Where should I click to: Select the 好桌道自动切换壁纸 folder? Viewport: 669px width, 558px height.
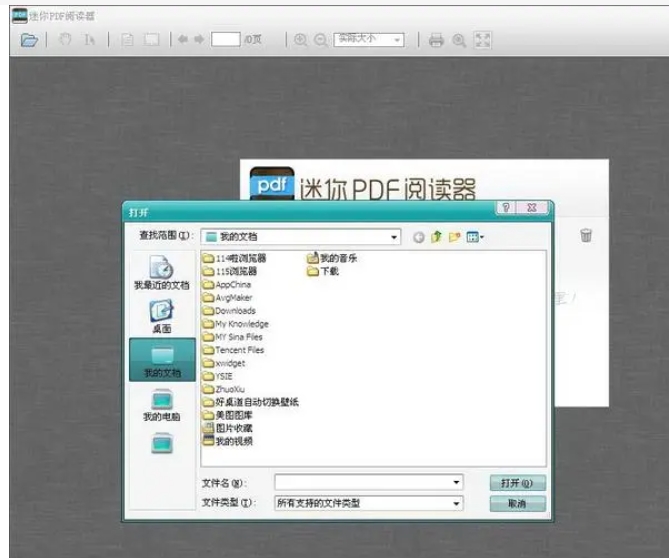(x=251, y=402)
